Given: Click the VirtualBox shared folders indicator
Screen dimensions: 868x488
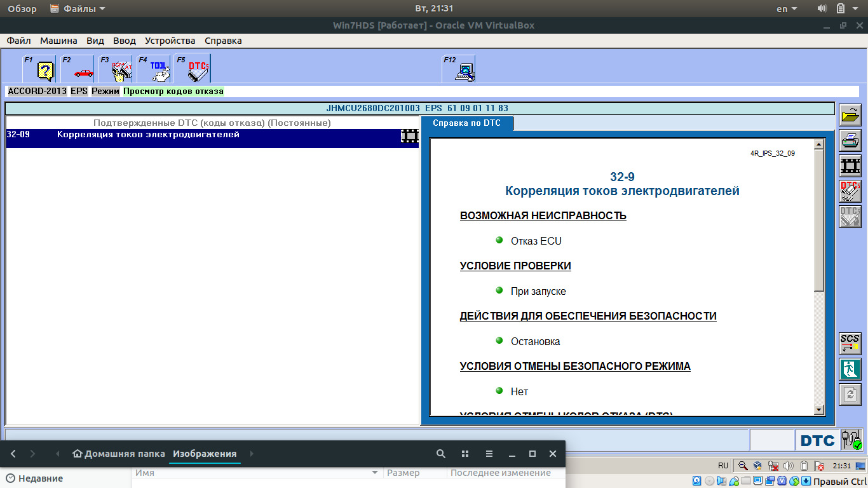Looking at the screenshot, I should [x=746, y=481].
